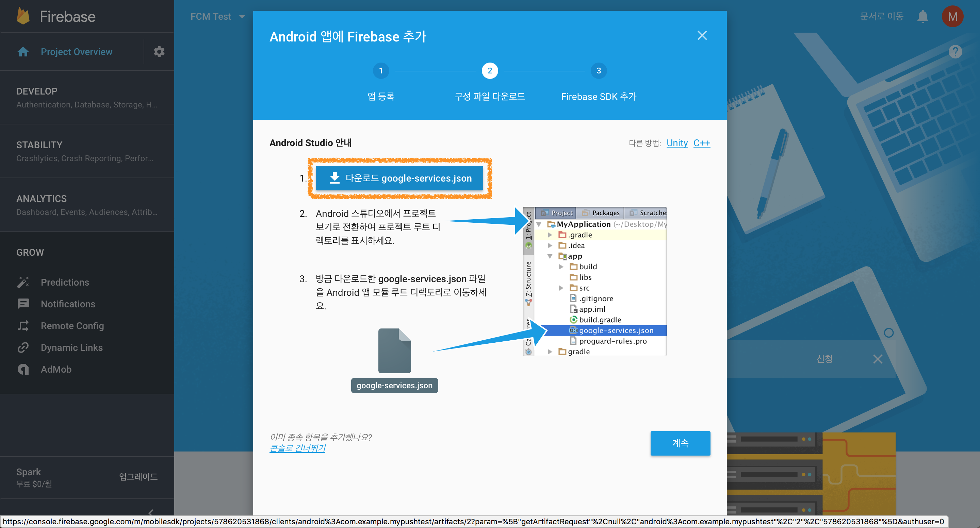This screenshot has width=980, height=528.
Task: Open the C++ instructions link
Action: click(x=702, y=143)
